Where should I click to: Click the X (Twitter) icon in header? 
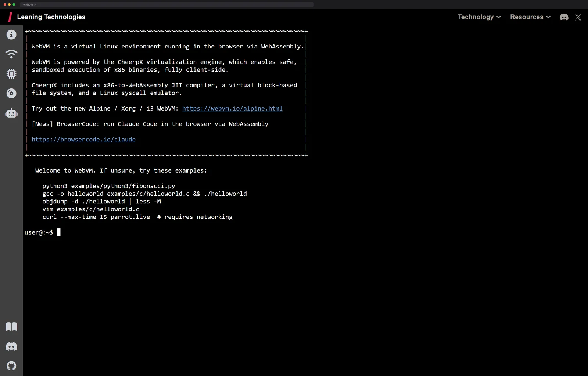pos(578,17)
